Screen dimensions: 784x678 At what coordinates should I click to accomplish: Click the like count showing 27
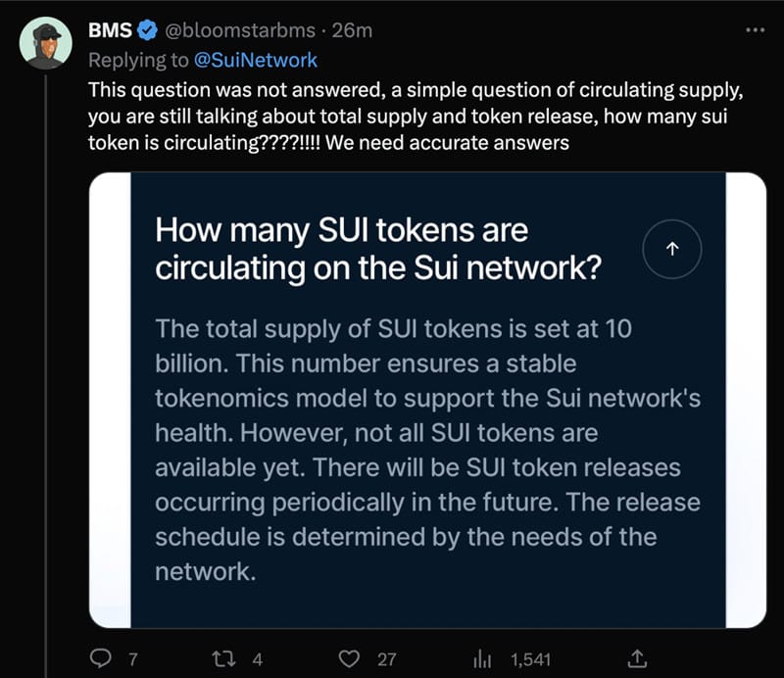(x=386, y=659)
